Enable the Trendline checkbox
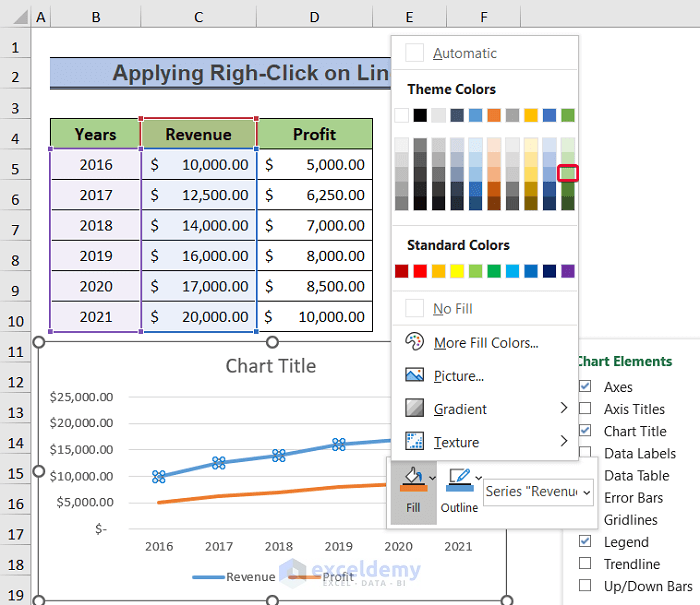Image resolution: width=700 pixels, height=605 pixels. click(x=585, y=563)
